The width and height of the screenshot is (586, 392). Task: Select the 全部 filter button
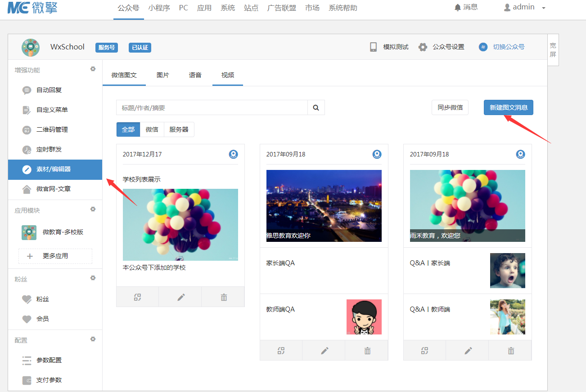coord(128,129)
